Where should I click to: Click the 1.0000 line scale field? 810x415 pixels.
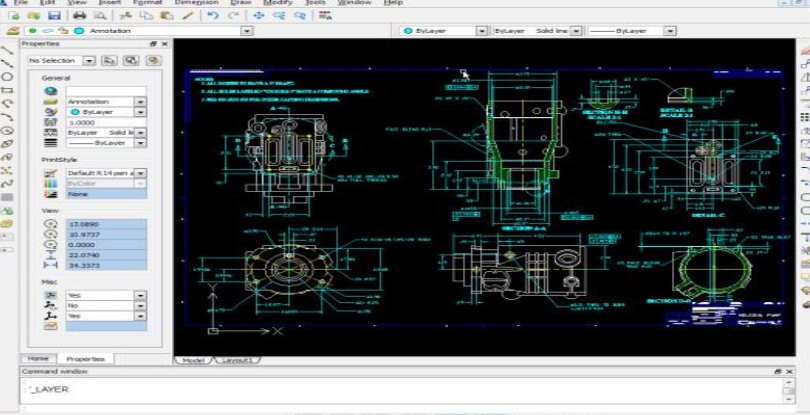106,122
